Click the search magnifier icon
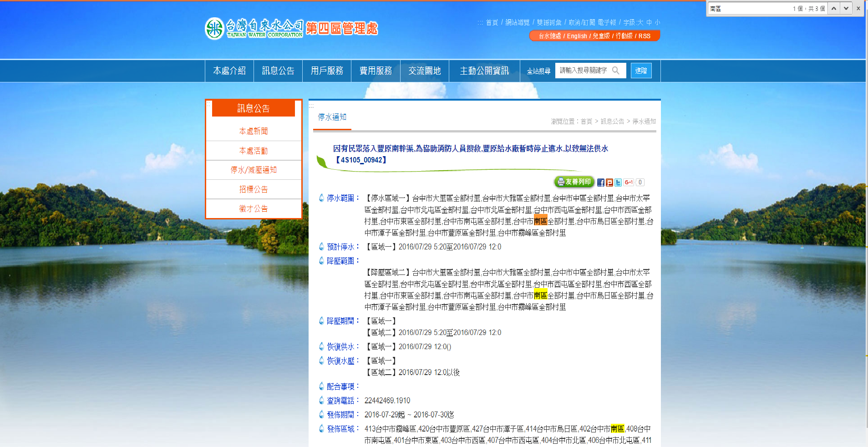 (x=616, y=71)
